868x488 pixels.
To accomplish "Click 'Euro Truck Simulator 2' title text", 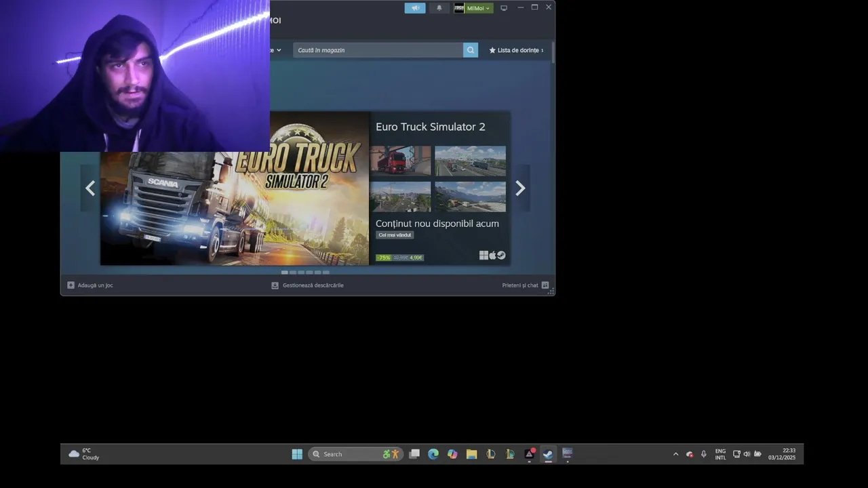I will (x=431, y=127).
